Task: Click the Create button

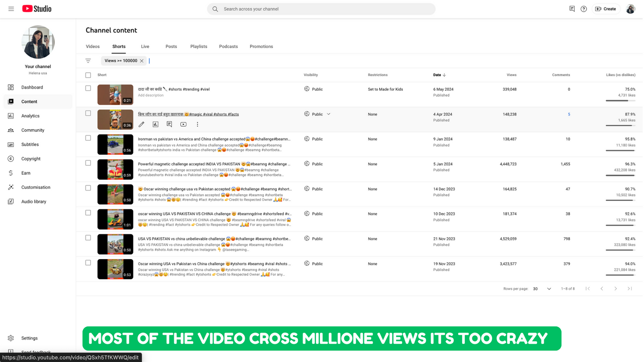Action: [x=606, y=9]
